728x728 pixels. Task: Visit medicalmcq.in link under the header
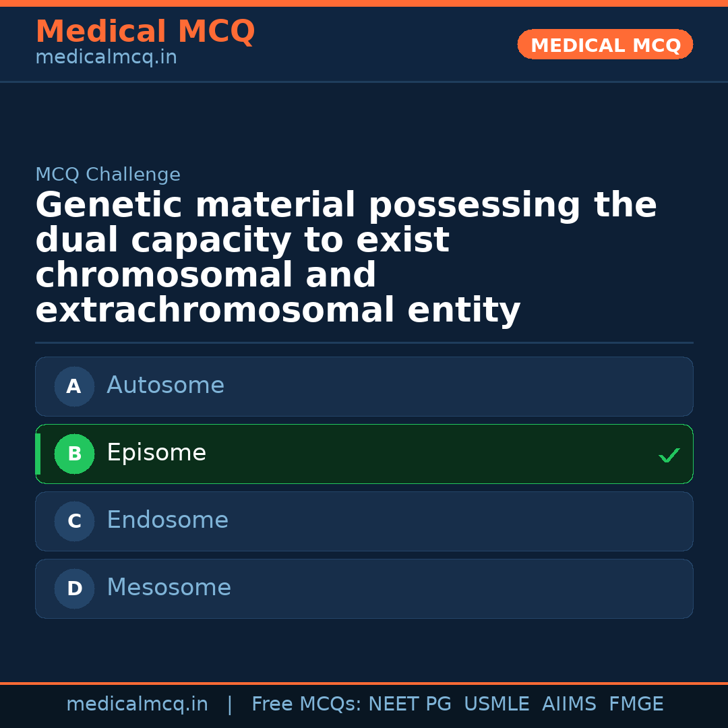coord(106,58)
